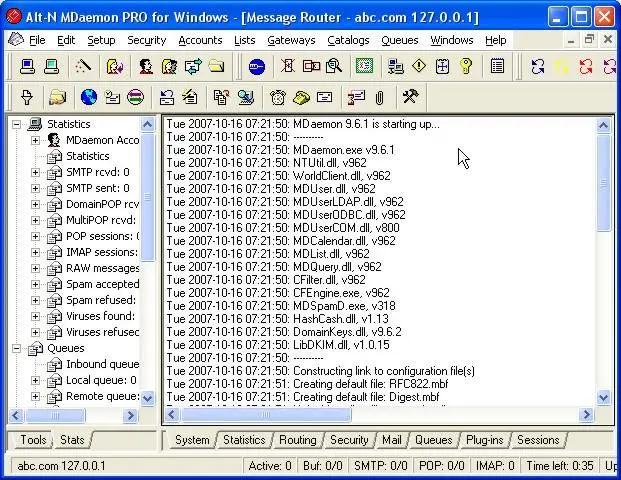Switch to the Sessions log tab
The width and height of the screenshot is (621, 480).
[x=538, y=440]
